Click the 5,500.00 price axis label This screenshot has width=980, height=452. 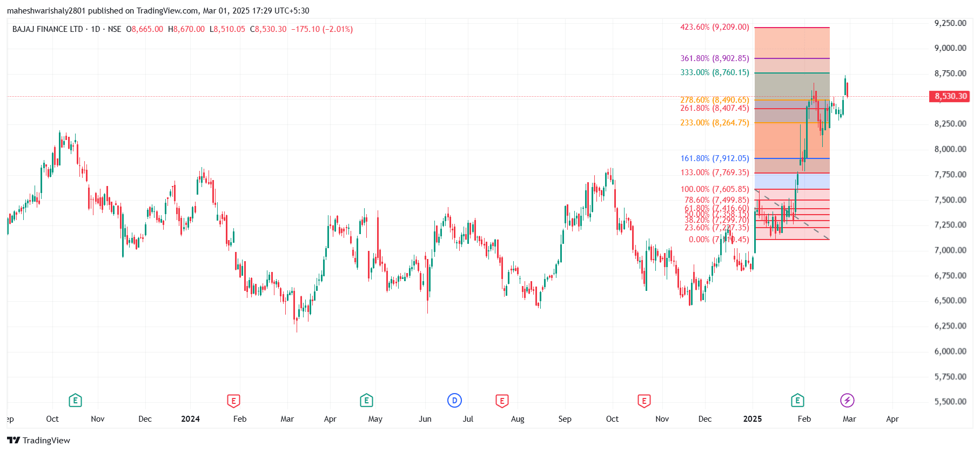[x=950, y=402]
